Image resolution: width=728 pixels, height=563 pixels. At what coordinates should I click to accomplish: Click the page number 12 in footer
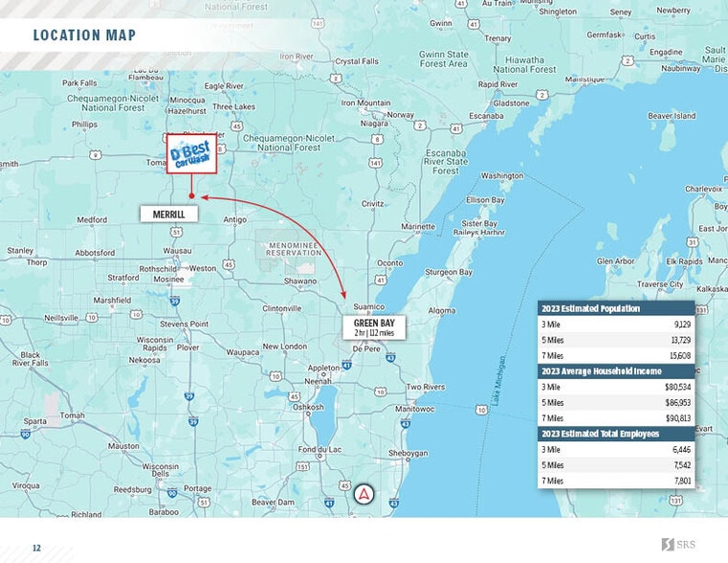pos(36,548)
